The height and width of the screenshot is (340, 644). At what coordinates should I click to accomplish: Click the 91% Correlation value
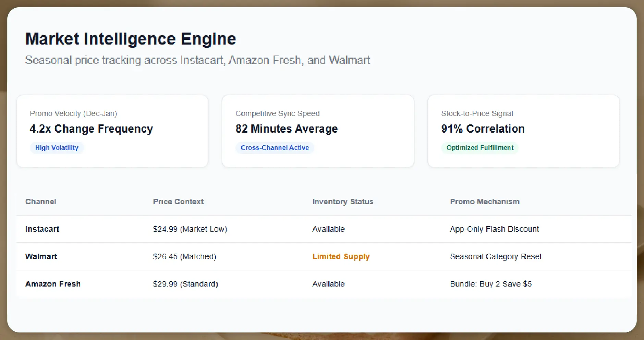(x=483, y=129)
